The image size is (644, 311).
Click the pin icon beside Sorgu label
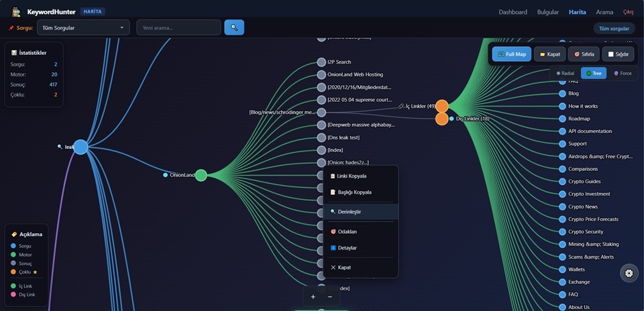[x=11, y=28]
